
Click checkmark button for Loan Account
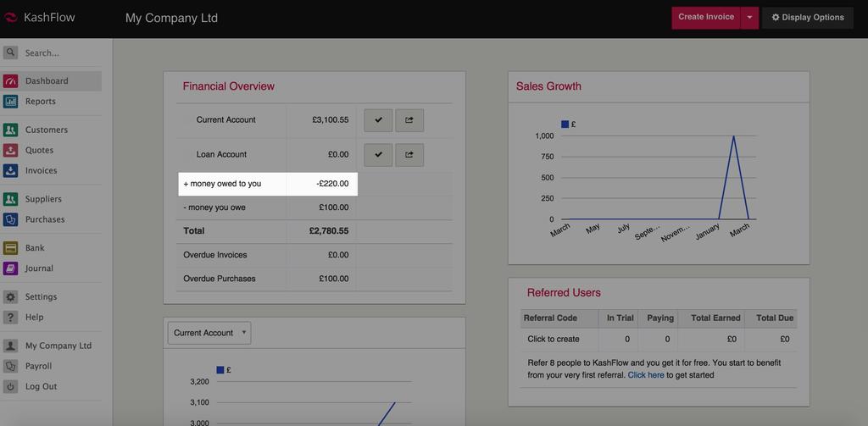tap(378, 155)
